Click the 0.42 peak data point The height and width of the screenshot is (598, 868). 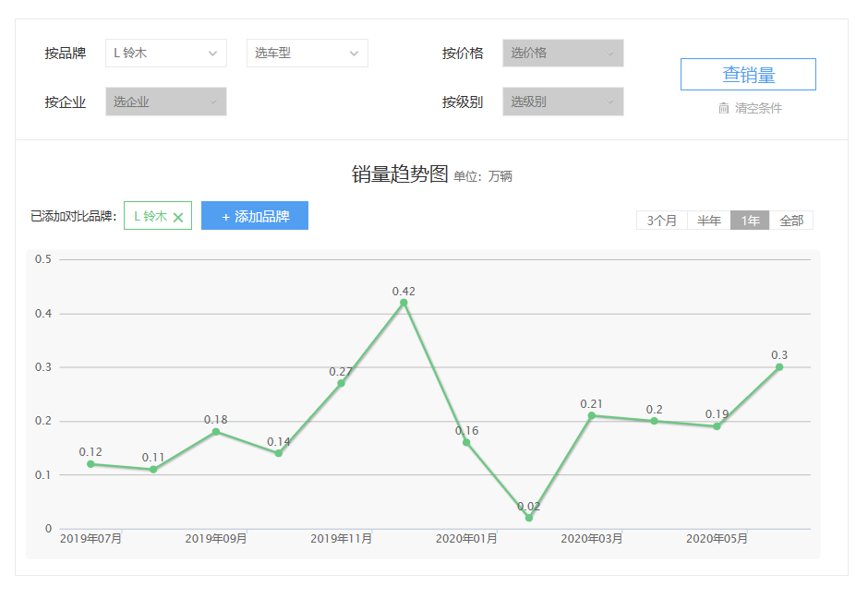click(x=404, y=303)
